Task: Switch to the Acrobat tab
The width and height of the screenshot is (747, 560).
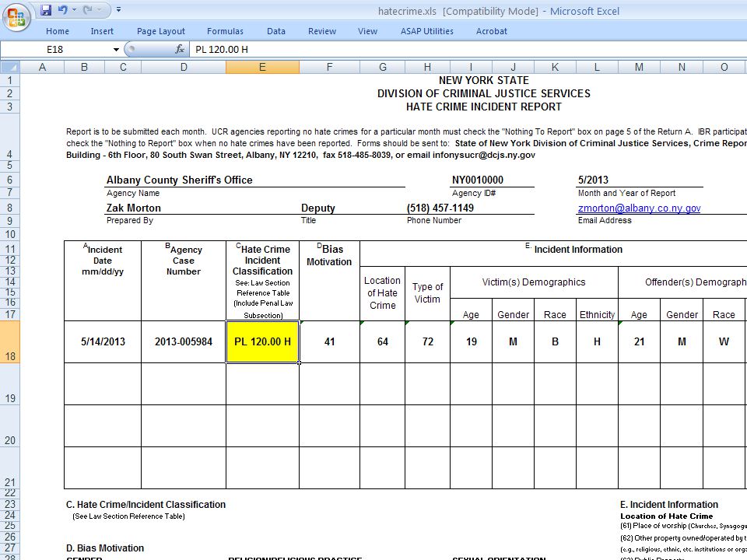Action: (x=491, y=31)
